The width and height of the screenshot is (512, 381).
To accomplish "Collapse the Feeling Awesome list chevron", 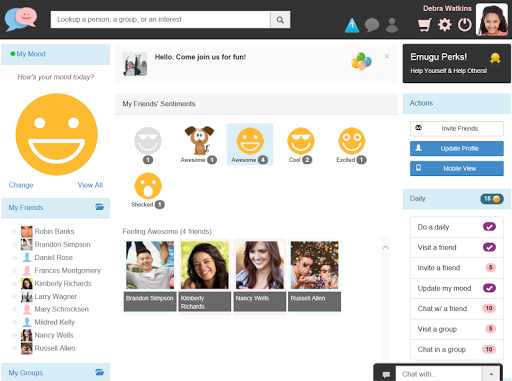I will click(x=386, y=247).
